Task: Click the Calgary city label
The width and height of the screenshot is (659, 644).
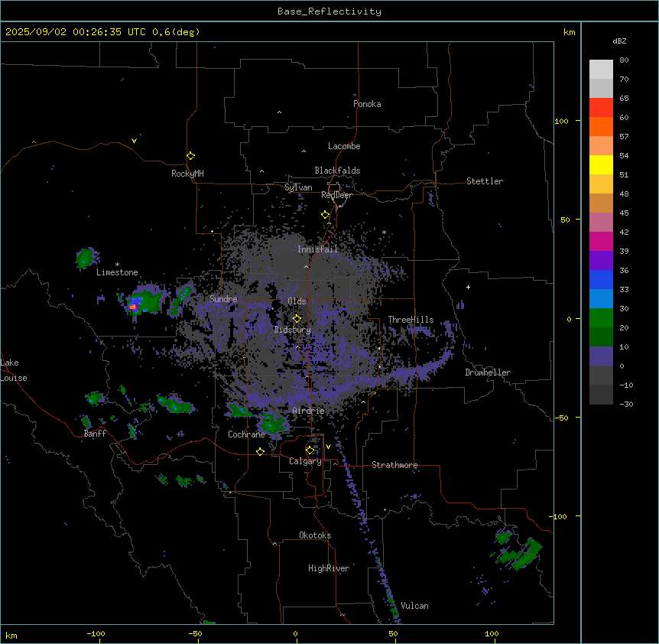Action: (305, 461)
